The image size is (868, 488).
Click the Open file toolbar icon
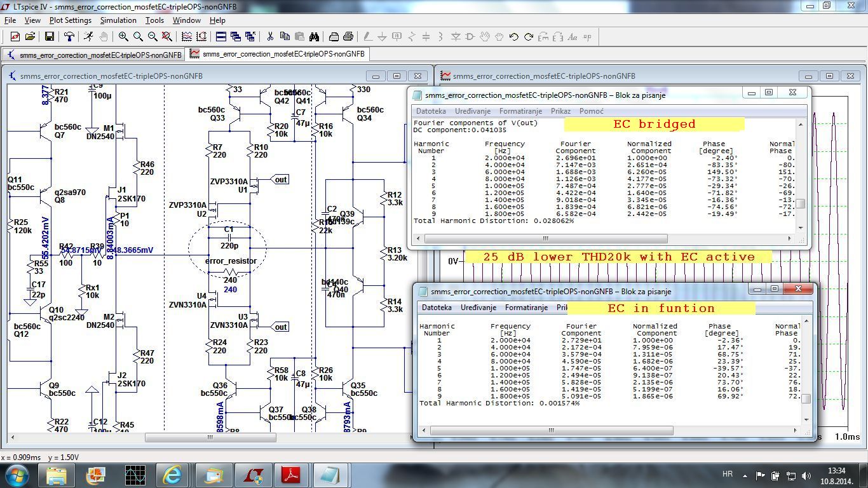click(x=29, y=37)
